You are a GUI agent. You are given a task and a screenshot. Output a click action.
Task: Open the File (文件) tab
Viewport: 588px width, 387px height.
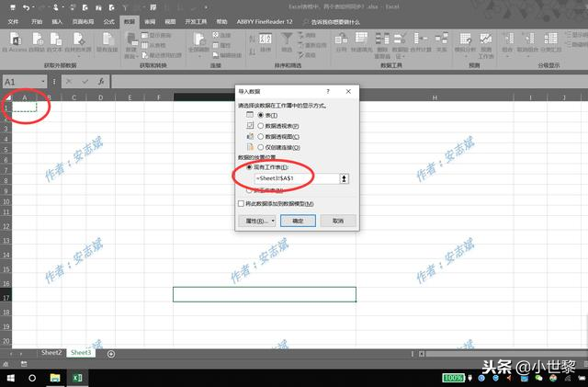[x=13, y=22]
